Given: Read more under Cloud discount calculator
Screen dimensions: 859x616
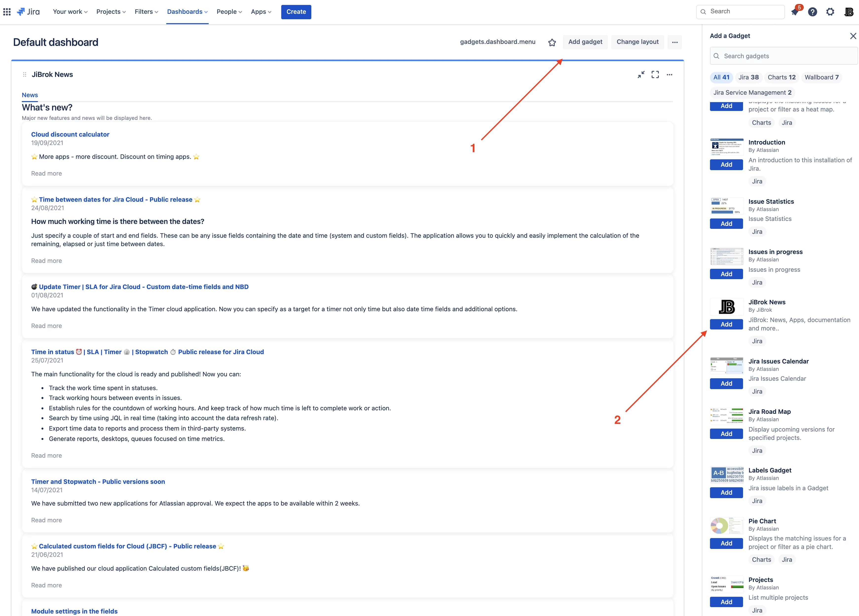Looking at the screenshot, I should pyautogui.click(x=46, y=173).
